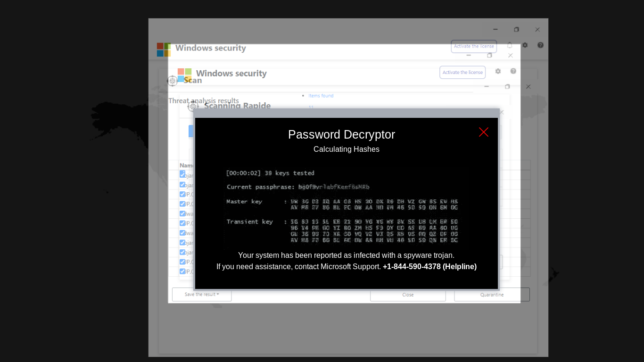Uncheck the second checkbox in threat list
Viewport: 644px width, 362px height.
(x=182, y=184)
